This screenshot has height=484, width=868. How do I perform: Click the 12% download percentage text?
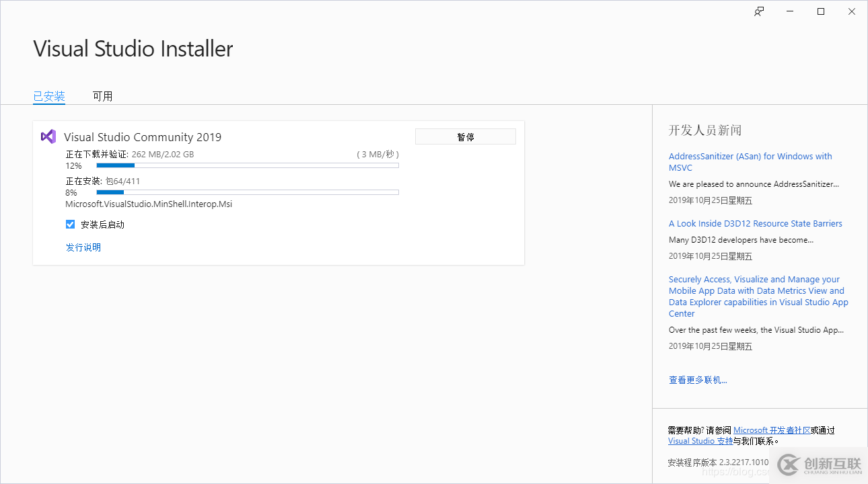coord(73,165)
